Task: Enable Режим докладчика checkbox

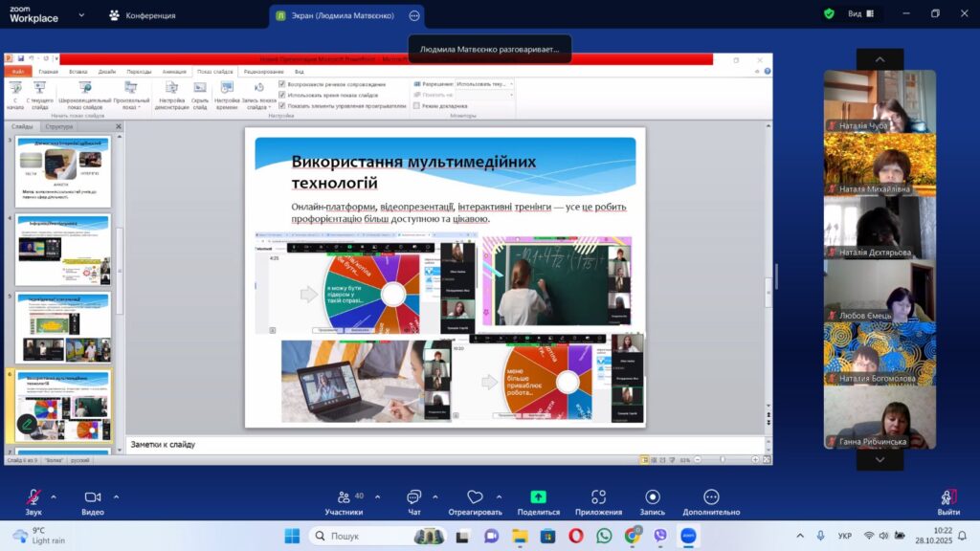Action: (416, 105)
